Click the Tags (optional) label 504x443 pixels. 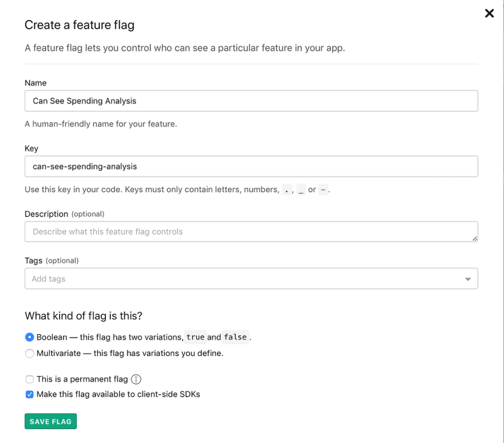52,261
